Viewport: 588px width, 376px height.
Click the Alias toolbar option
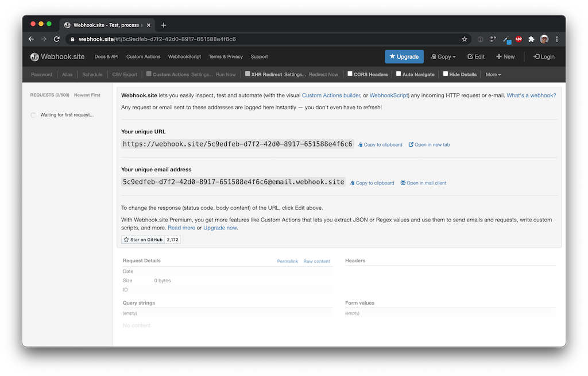click(x=67, y=74)
